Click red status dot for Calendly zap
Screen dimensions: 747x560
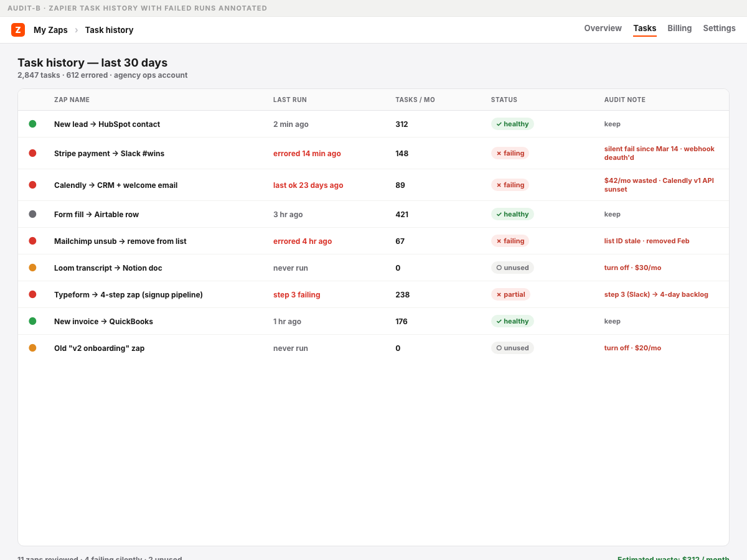tap(32, 185)
